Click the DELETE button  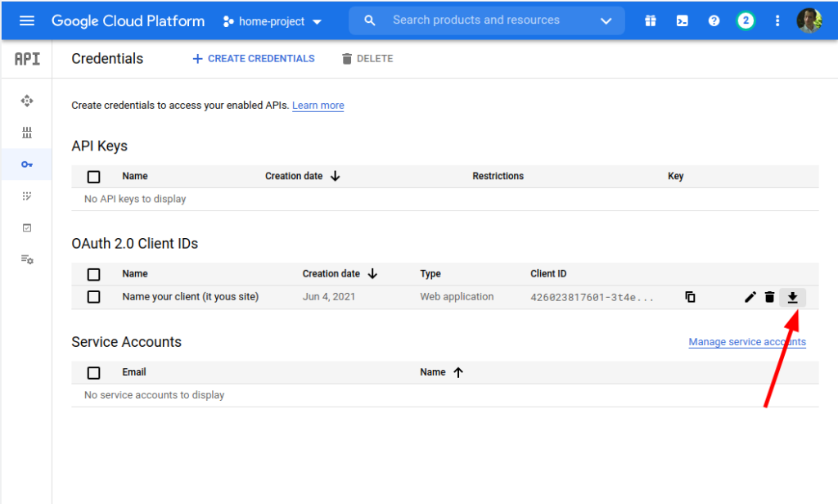pyautogui.click(x=367, y=59)
